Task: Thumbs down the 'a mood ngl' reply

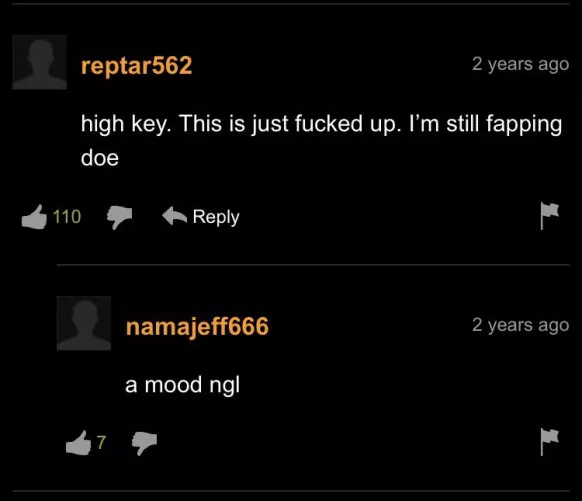Action: tap(144, 443)
